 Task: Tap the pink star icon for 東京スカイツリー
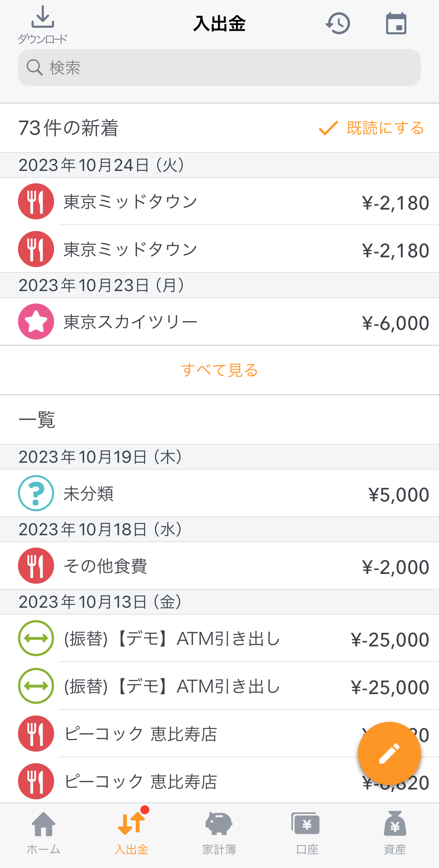(x=36, y=322)
